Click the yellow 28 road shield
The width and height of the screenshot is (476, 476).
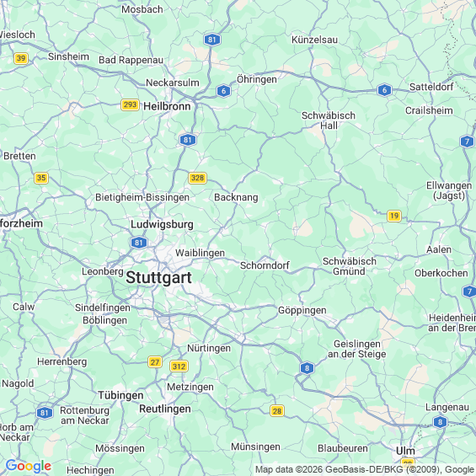tap(277, 411)
